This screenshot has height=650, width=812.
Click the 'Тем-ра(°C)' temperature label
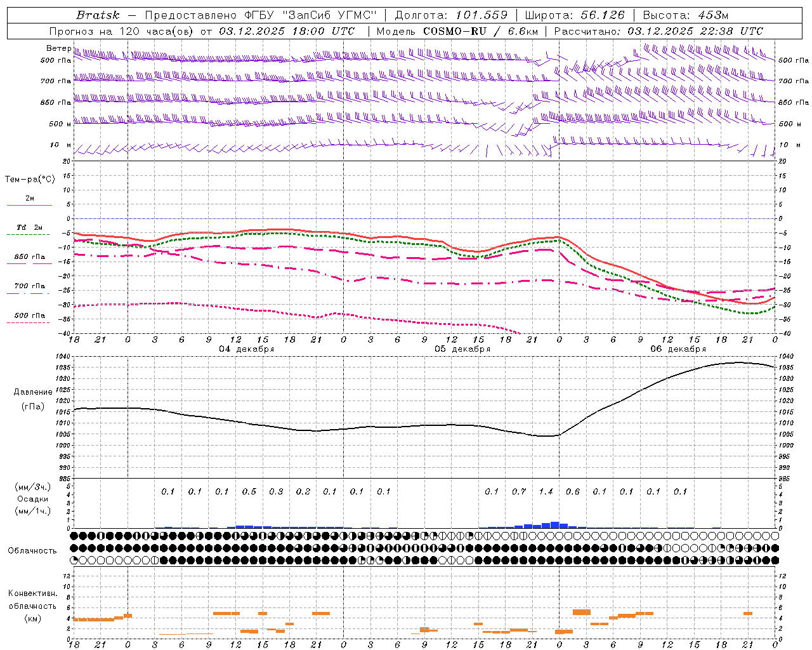tap(30, 179)
